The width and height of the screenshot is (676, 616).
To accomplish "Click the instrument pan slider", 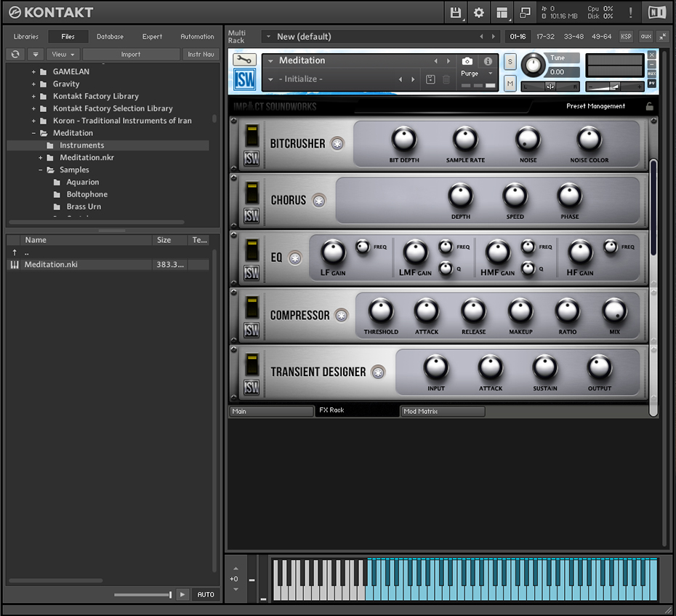I will (x=550, y=87).
